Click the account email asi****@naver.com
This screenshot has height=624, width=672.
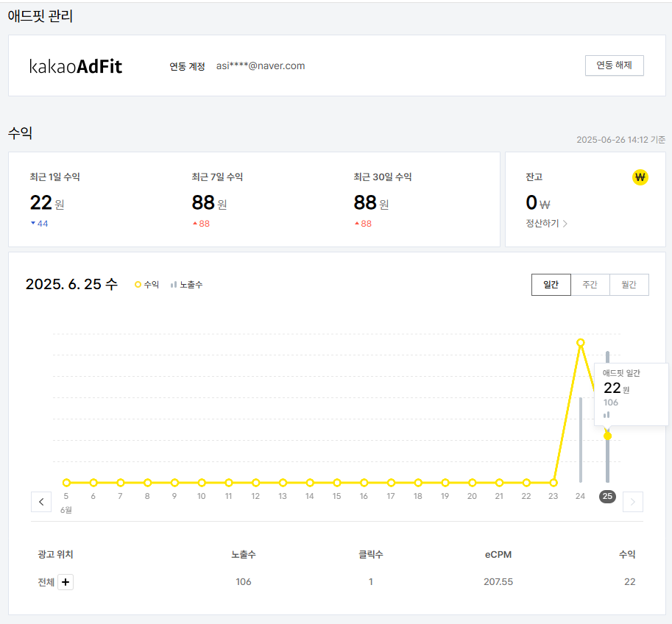tap(261, 66)
